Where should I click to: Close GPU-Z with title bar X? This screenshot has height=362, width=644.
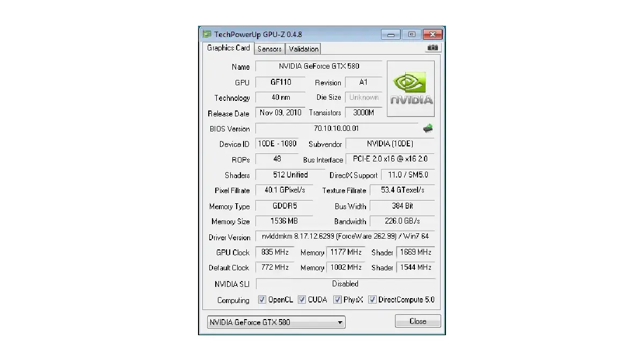(432, 34)
